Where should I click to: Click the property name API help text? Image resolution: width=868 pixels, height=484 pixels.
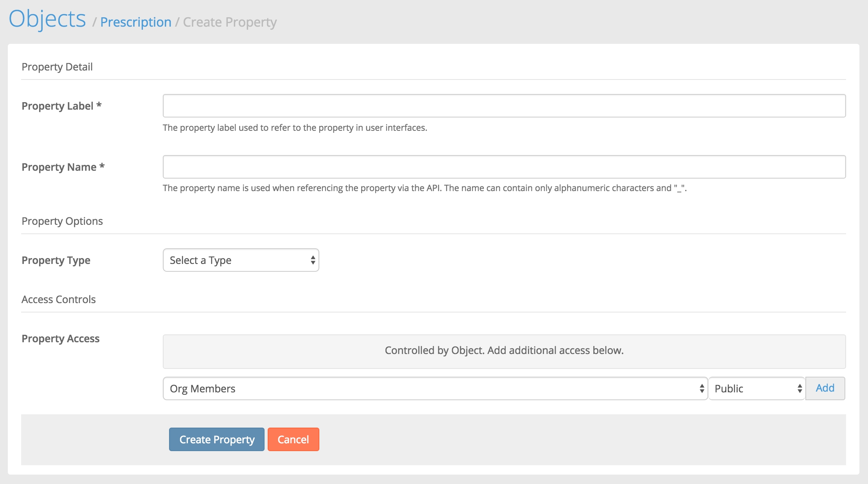pyautogui.click(x=425, y=188)
